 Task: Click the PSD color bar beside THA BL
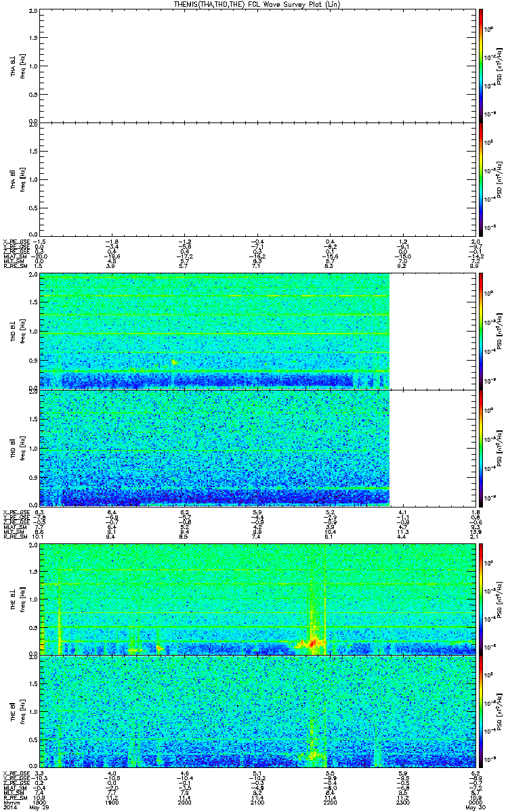point(482,66)
